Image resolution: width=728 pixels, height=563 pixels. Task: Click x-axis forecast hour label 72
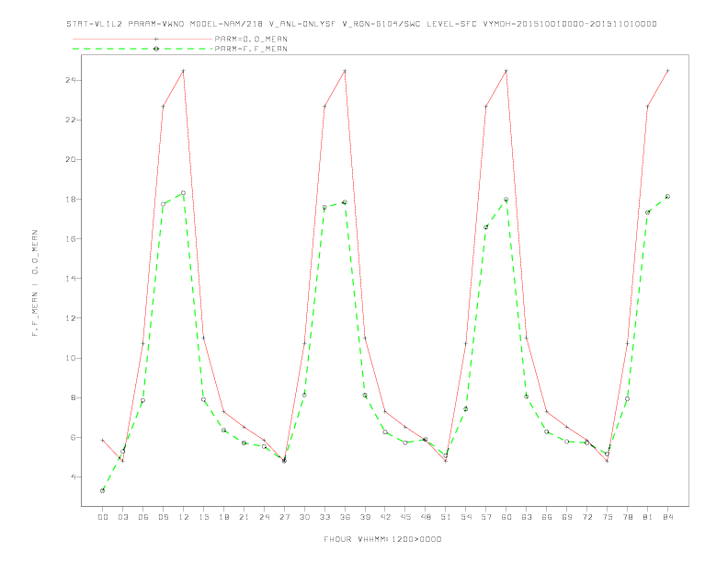coord(586,517)
